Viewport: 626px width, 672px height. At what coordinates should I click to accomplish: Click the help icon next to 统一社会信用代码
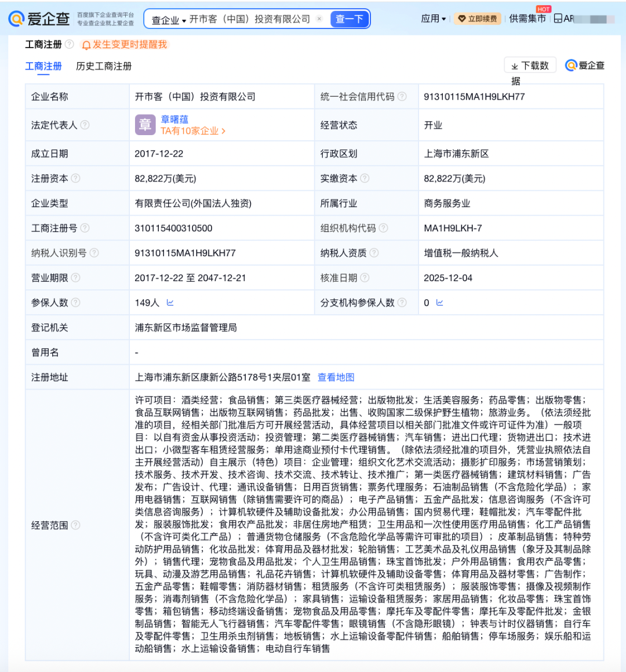tap(402, 97)
